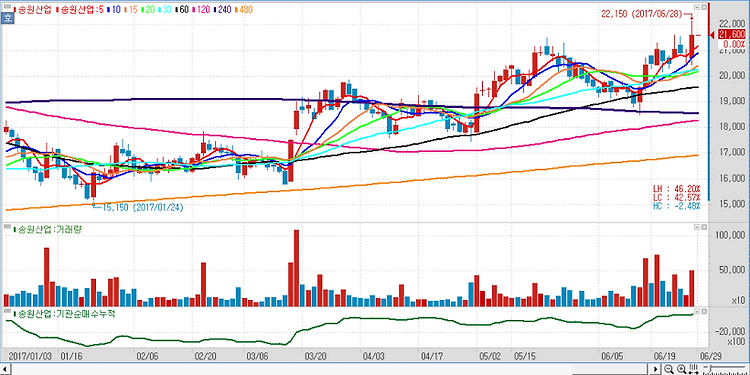Click the 송원산업:5 moving average legend
The height and width of the screenshot is (375, 750).
[x=79, y=9]
